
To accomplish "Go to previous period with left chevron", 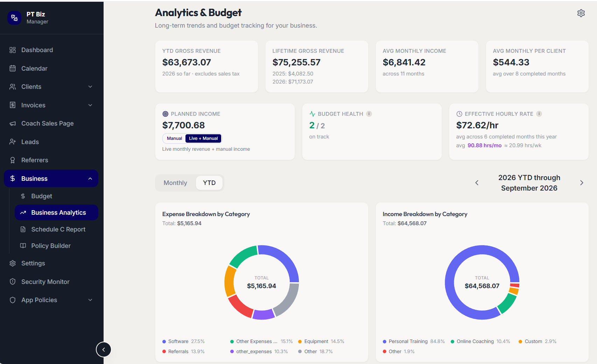I will point(477,183).
